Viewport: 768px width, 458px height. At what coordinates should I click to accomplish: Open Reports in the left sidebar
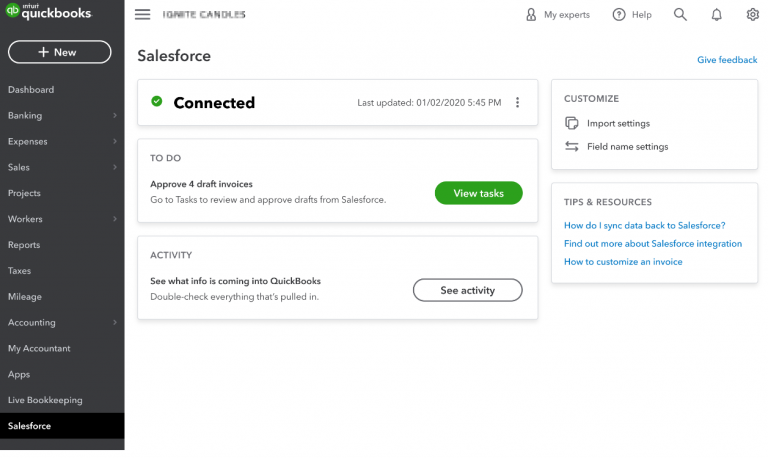point(24,245)
